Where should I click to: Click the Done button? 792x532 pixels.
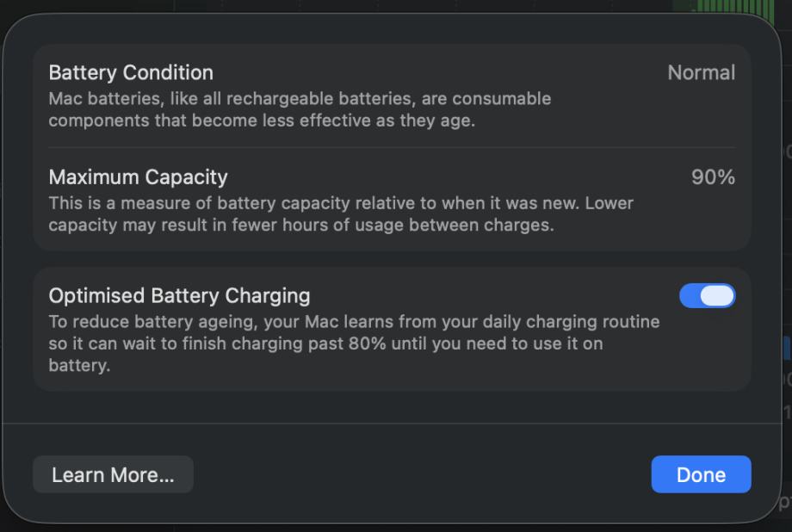click(x=701, y=474)
